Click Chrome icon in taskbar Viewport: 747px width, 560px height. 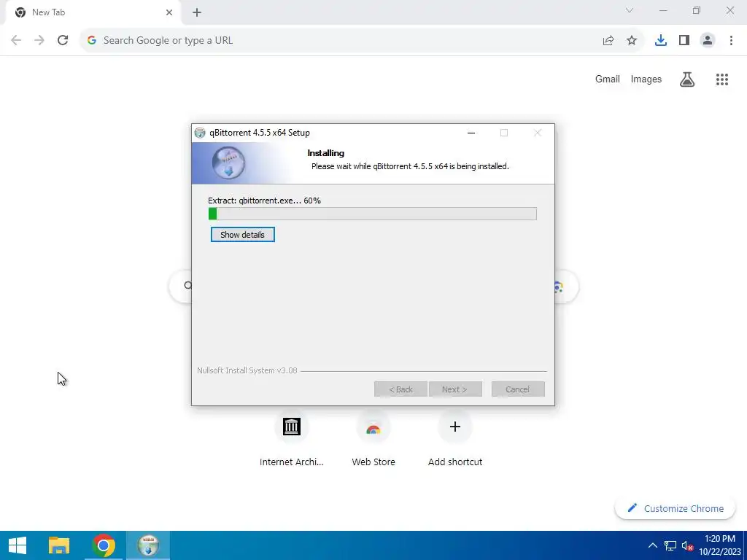(x=104, y=545)
